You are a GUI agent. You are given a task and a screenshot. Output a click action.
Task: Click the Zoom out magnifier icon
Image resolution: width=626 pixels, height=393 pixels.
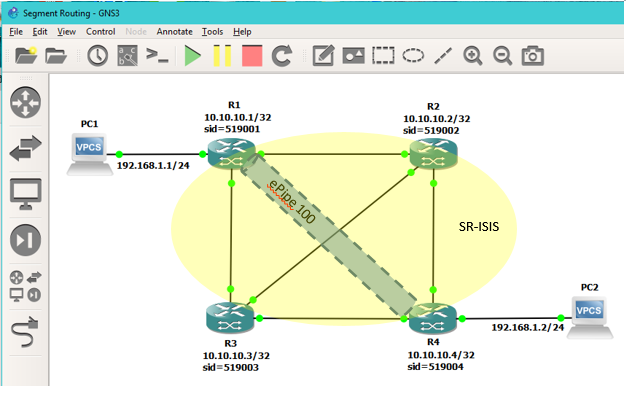[x=502, y=56]
